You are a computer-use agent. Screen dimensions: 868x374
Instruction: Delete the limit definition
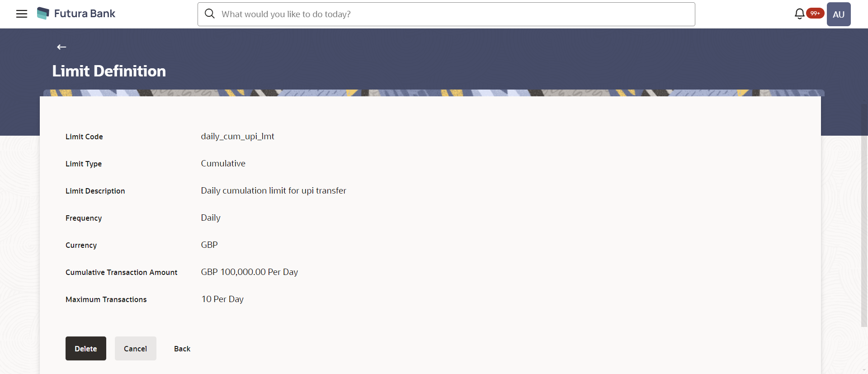[86, 348]
